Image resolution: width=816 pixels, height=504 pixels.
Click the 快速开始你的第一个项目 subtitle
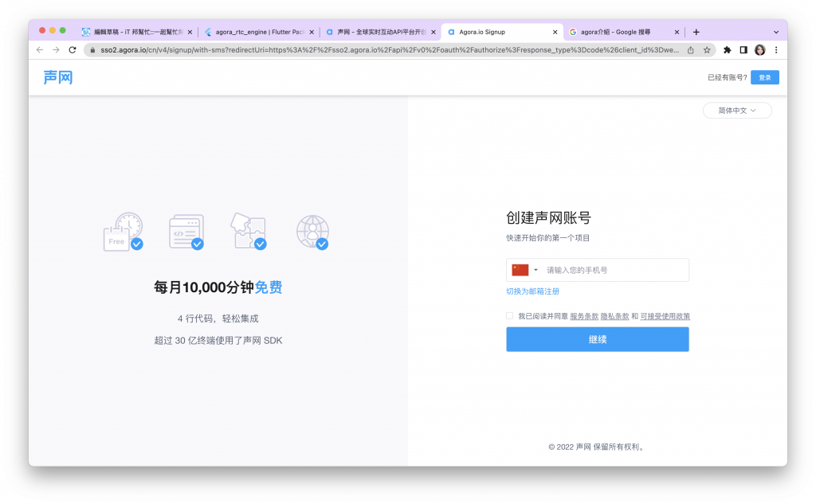tap(547, 238)
